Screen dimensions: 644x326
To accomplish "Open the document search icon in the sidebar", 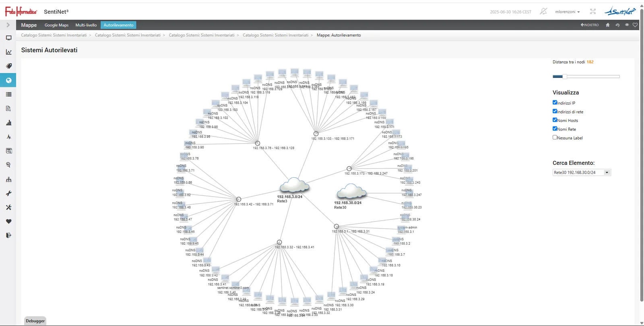I will click(x=8, y=109).
